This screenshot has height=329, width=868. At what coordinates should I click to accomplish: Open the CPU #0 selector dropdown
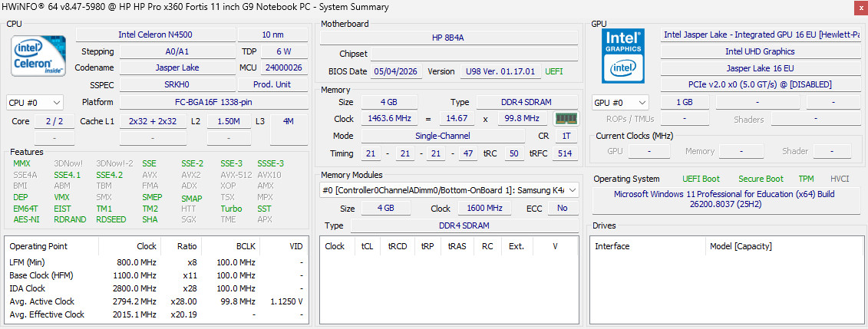coord(35,102)
